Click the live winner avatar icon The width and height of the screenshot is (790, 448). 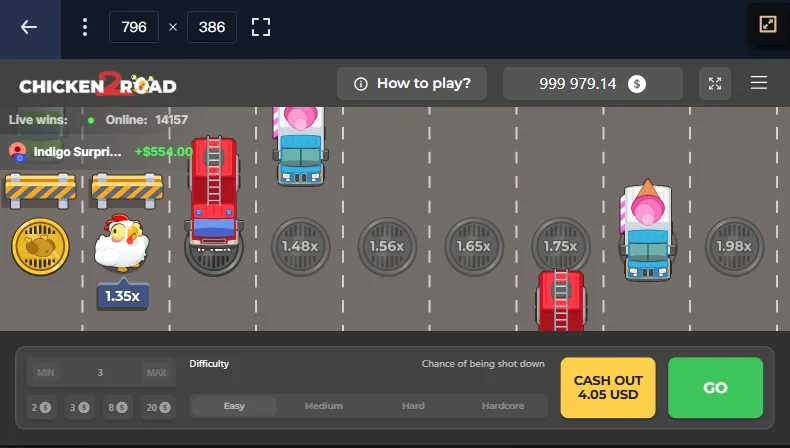coord(18,152)
